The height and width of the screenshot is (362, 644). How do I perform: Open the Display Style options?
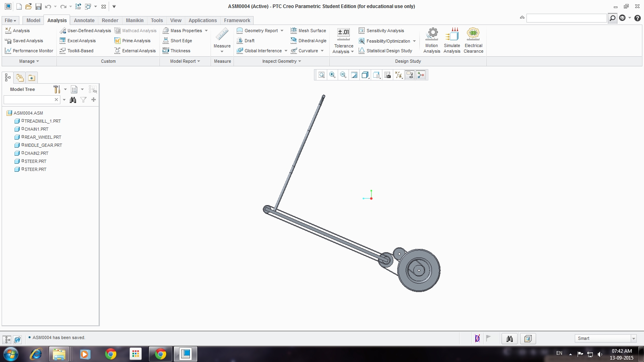point(365,75)
